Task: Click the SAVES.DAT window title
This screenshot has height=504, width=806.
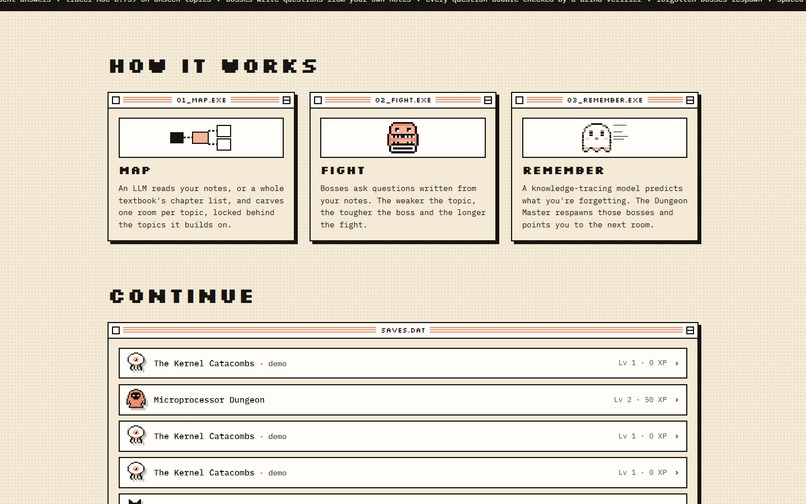Action: pyautogui.click(x=403, y=330)
